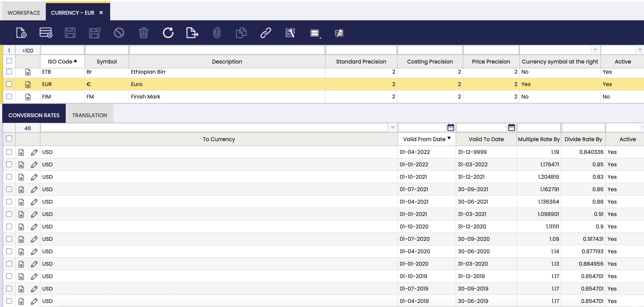
Task: Open form view icon for FIM row
Action: (28, 97)
